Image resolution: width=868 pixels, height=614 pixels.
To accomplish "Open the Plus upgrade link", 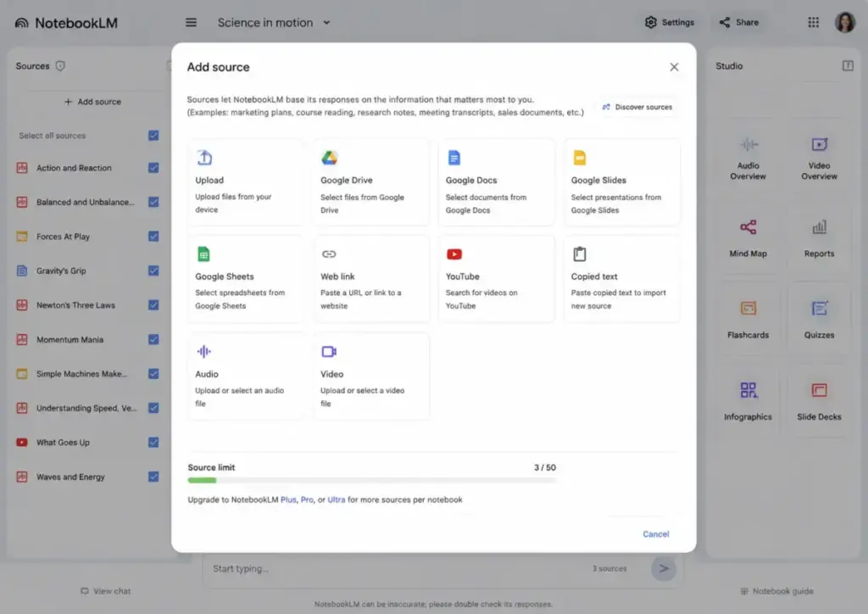I will point(288,500).
